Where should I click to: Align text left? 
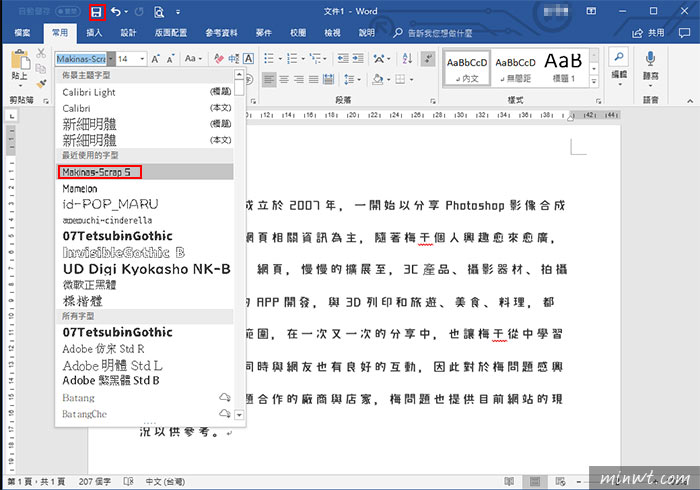(269, 80)
